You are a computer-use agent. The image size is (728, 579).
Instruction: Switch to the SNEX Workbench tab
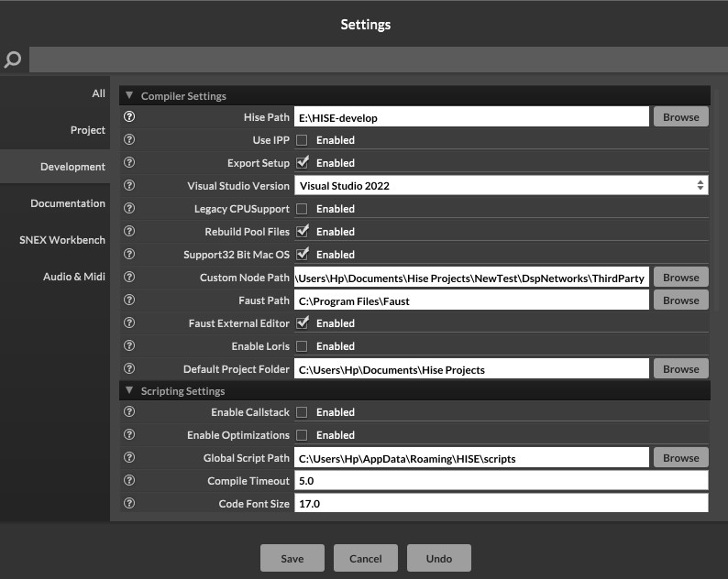[x=62, y=240]
